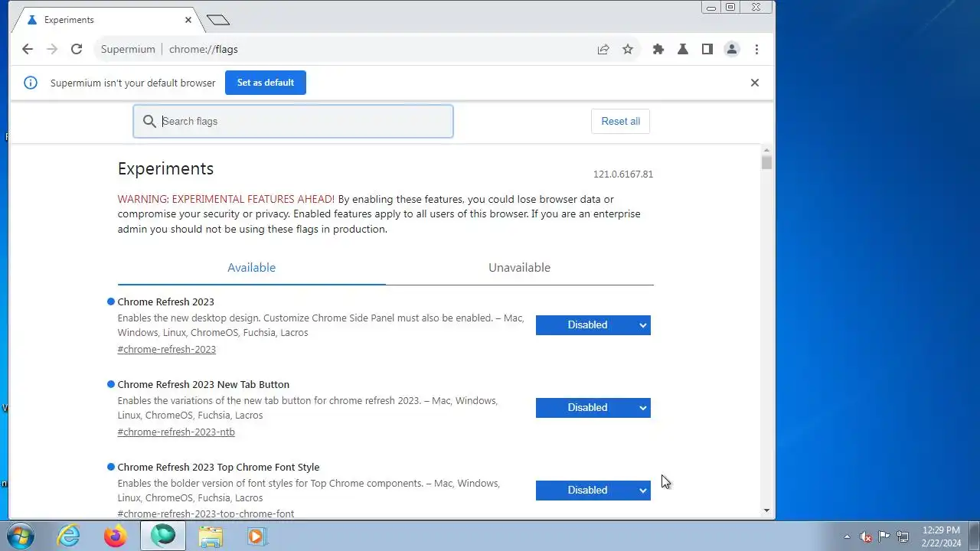Open Windows Explorer folder on taskbar
This screenshot has height=551, width=980.
click(211, 536)
